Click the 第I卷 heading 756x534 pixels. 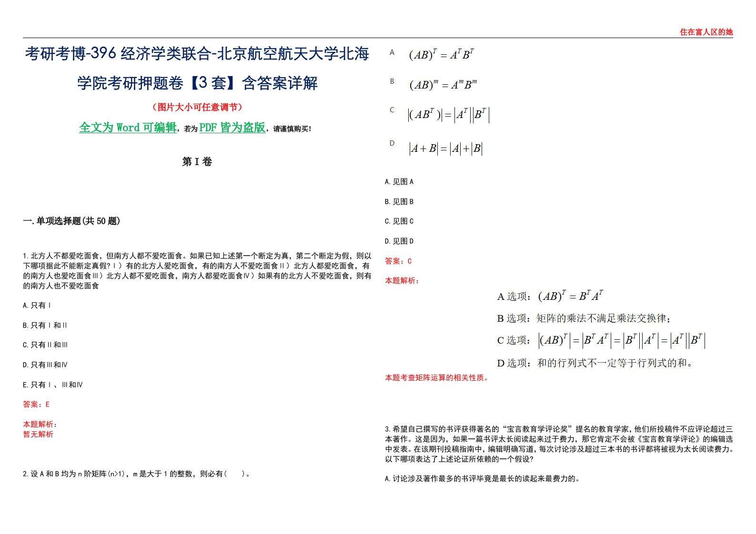click(197, 162)
